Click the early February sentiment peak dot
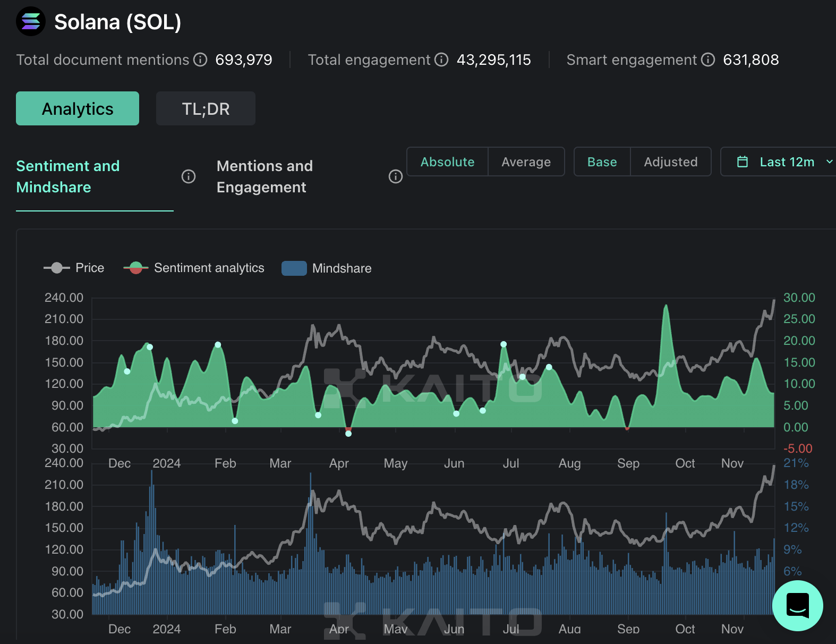The height and width of the screenshot is (644, 836). pos(218,345)
